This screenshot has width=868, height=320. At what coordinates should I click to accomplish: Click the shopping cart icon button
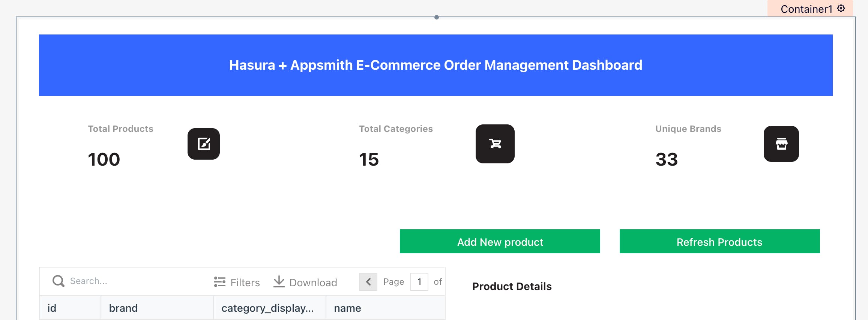[x=495, y=144]
